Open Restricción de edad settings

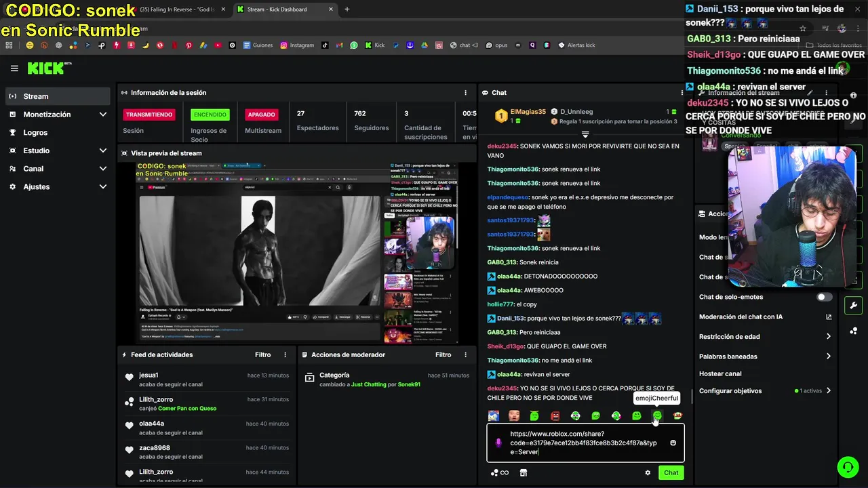pos(765,336)
